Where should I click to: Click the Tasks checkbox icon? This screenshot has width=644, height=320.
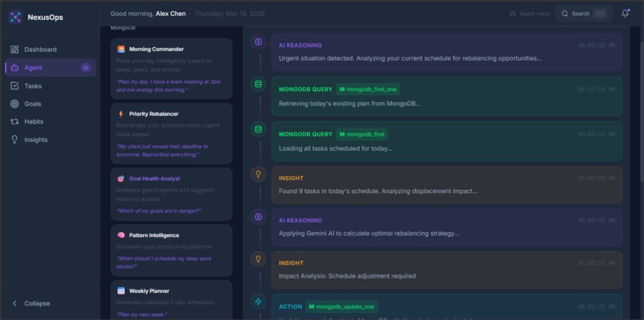tap(14, 85)
